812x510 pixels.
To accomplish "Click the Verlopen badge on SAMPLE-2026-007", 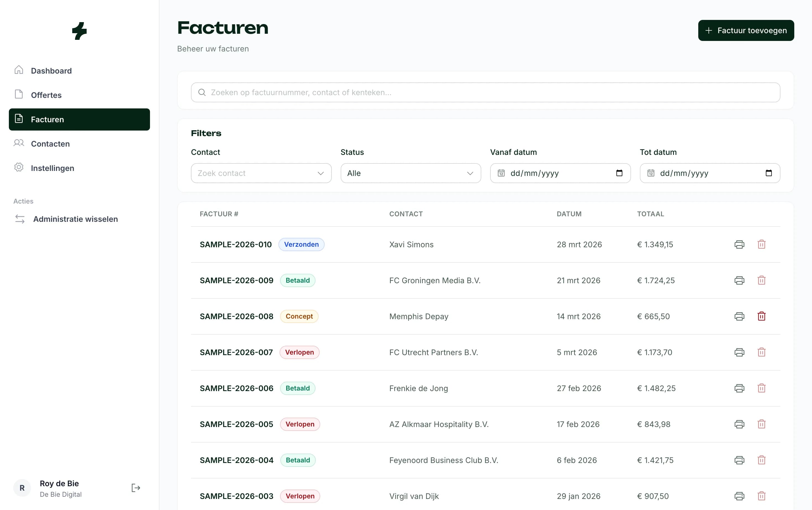I will pos(299,352).
